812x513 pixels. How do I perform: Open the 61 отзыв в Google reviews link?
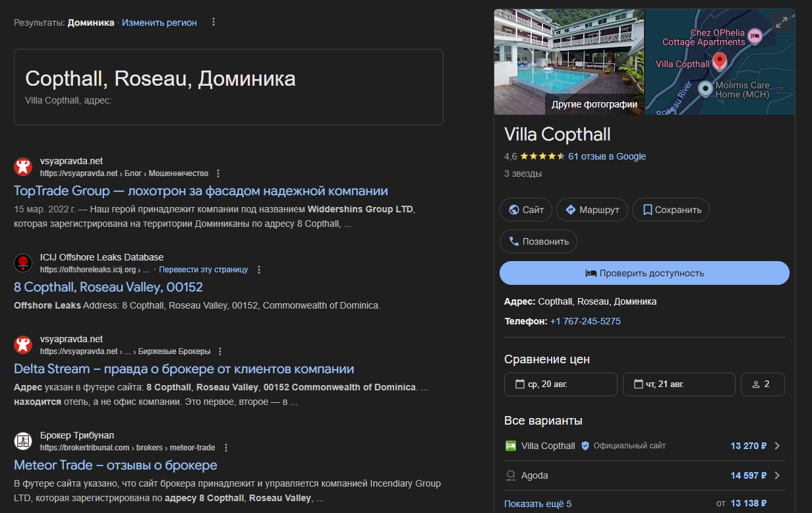pyautogui.click(x=607, y=156)
